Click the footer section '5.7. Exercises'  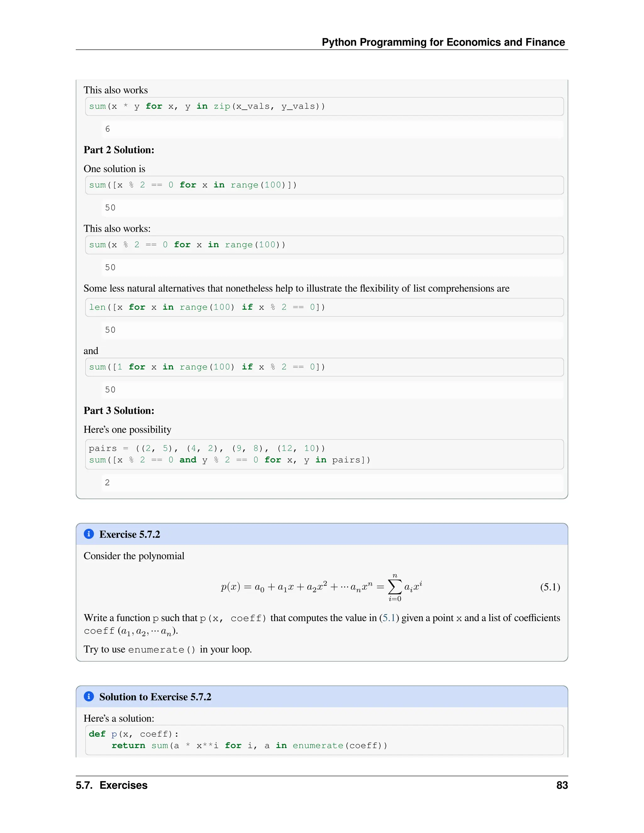click(x=111, y=785)
